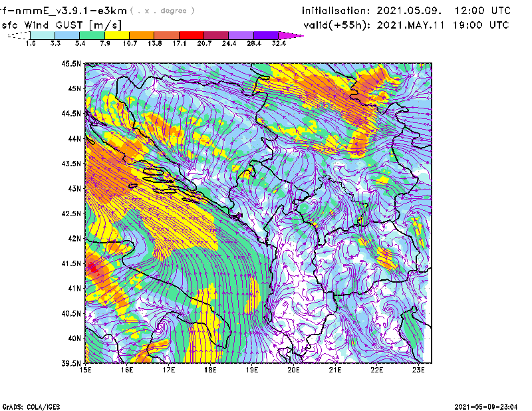Viewport: 532px width, 411px height.
Task: Click longitude label 19E
Action: (252, 370)
